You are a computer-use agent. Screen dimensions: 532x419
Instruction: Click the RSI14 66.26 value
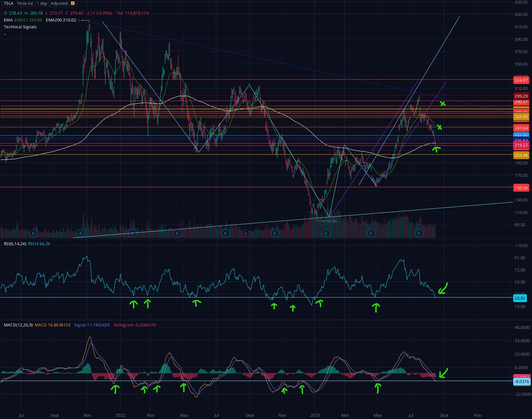pyautogui.click(x=39, y=243)
